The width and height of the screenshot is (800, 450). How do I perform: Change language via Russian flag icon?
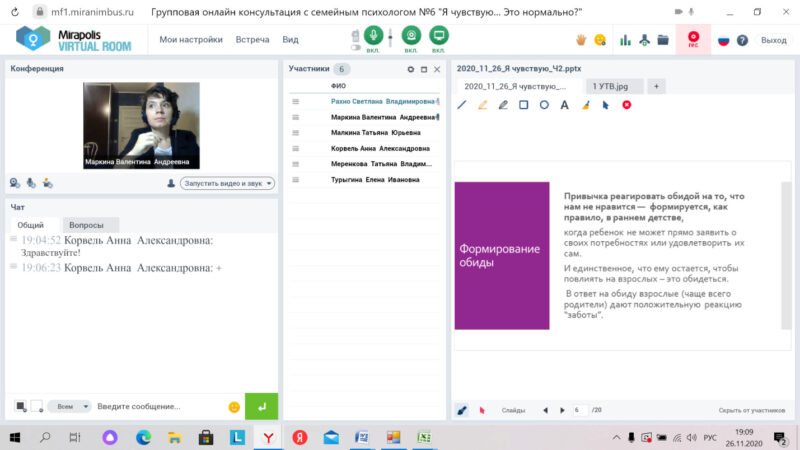(x=723, y=40)
